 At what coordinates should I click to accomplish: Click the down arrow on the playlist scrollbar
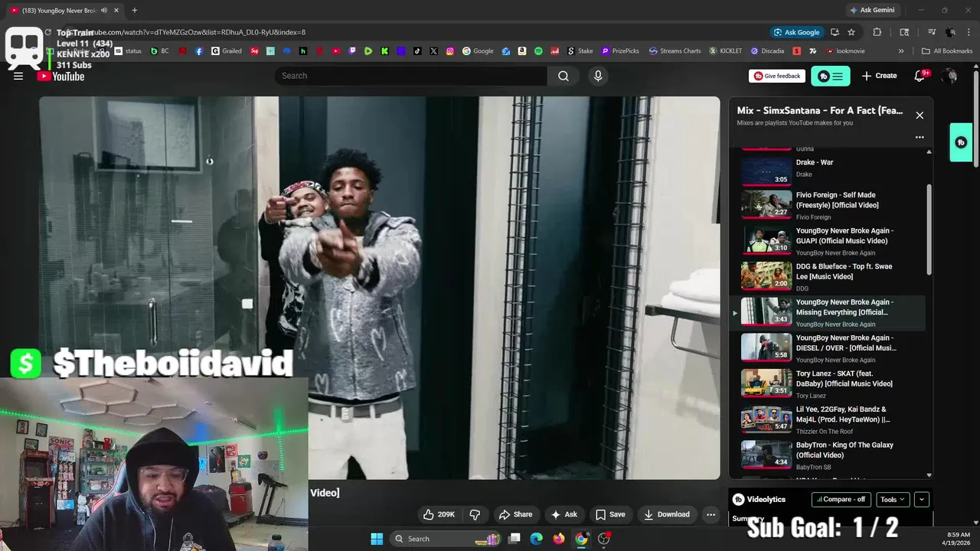(929, 475)
